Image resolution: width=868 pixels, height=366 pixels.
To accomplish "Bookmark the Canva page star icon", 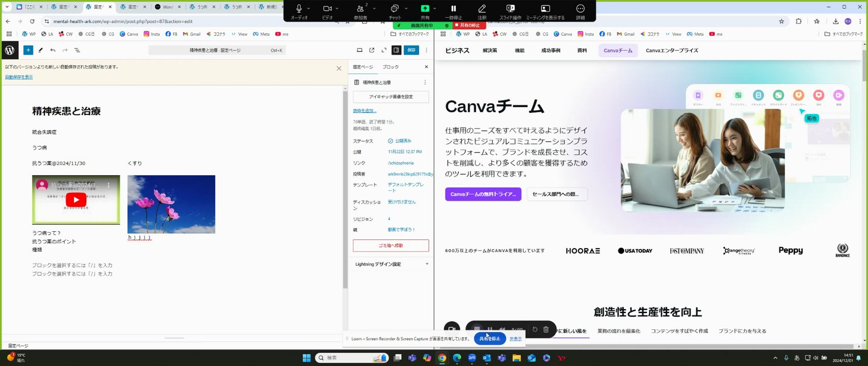I will point(782,21).
